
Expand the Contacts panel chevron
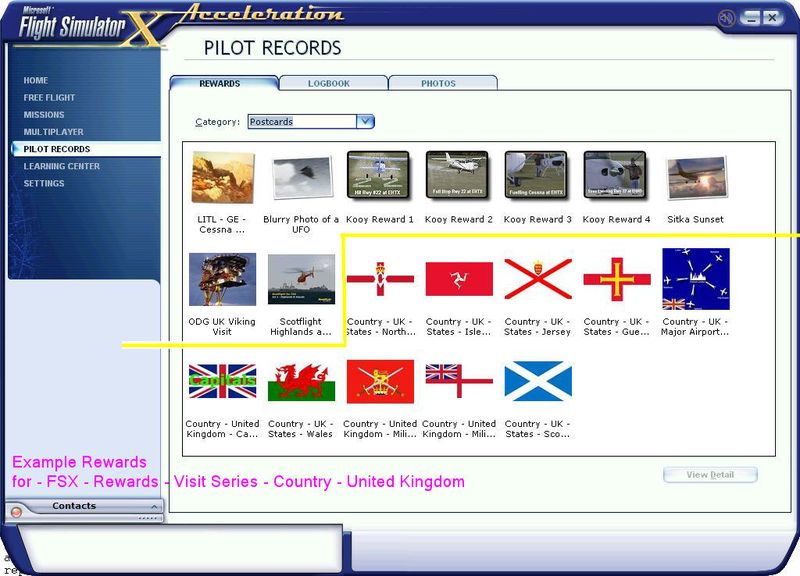coord(154,507)
